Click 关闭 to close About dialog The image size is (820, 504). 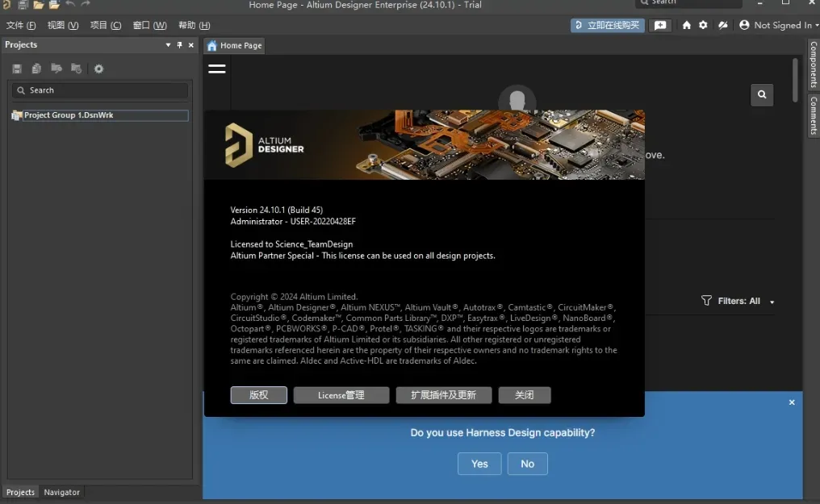click(525, 395)
